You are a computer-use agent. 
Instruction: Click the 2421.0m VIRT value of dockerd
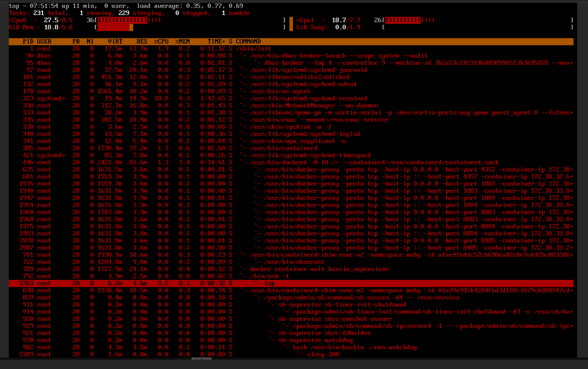(x=110, y=163)
